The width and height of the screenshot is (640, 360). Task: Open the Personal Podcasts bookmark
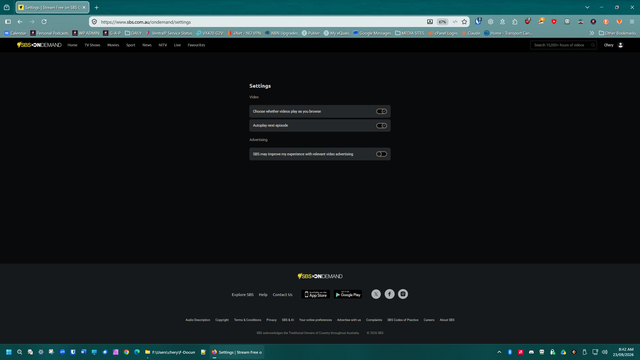(x=49, y=33)
